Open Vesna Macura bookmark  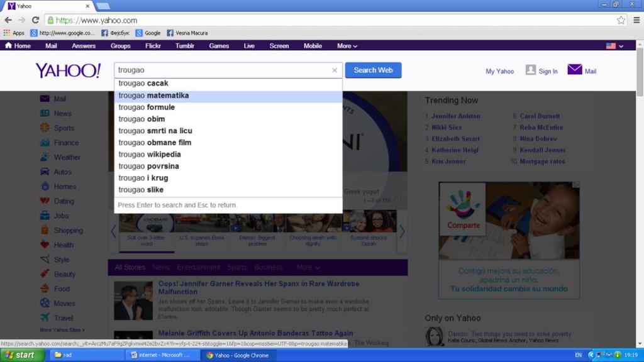[187, 33]
